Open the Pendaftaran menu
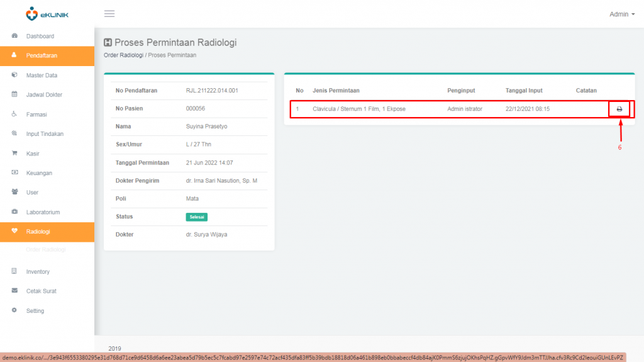The height and width of the screenshot is (362, 644). coord(42,55)
